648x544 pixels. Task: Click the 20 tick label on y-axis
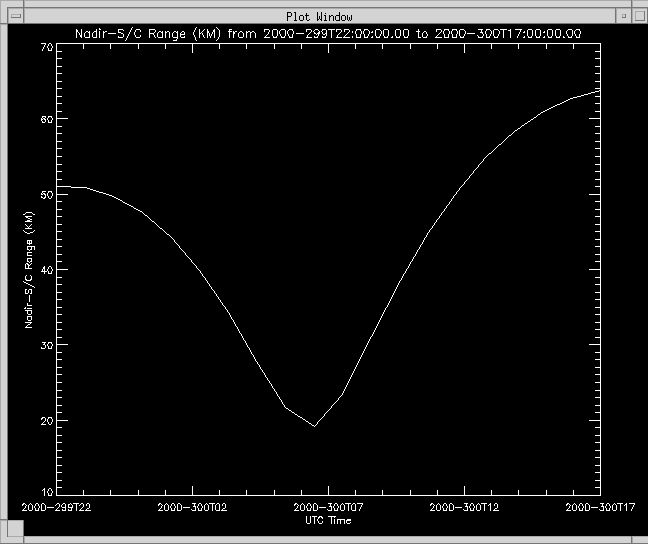pos(46,420)
